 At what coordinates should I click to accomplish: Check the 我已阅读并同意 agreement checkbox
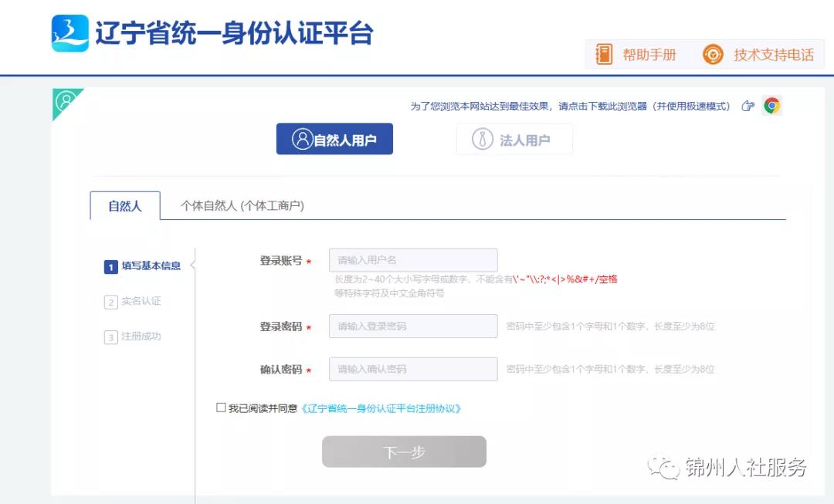coord(222,408)
